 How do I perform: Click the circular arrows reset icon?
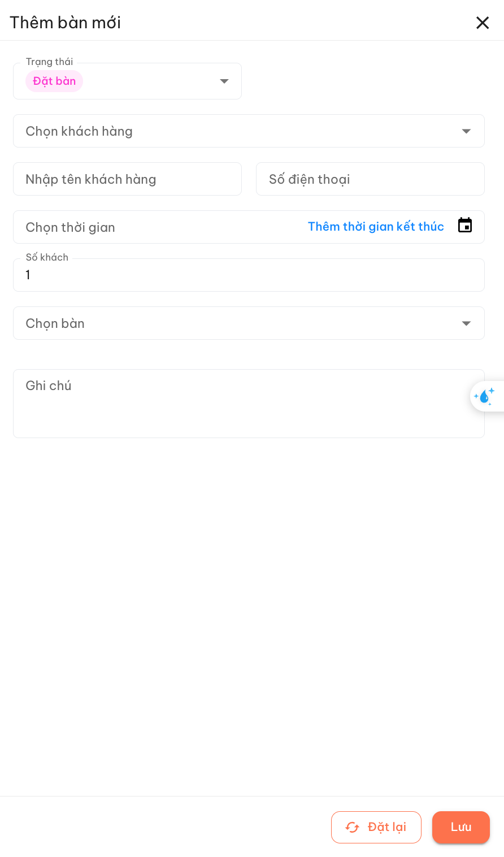(352, 827)
